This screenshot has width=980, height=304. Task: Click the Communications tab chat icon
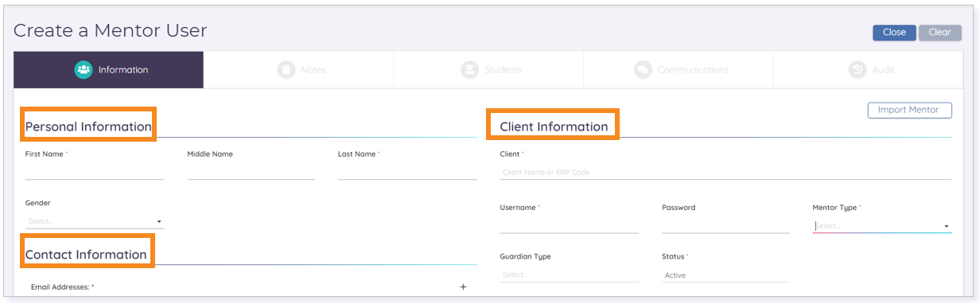click(643, 70)
